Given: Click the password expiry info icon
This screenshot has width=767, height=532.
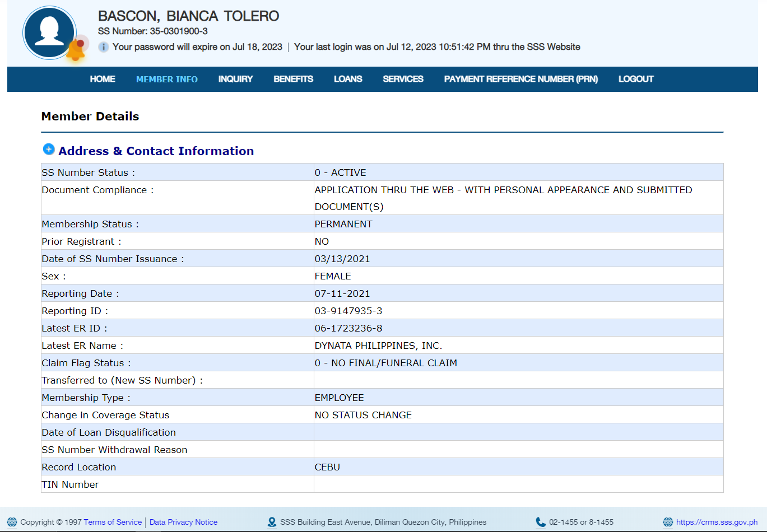Looking at the screenshot, I should coord(103,47).
